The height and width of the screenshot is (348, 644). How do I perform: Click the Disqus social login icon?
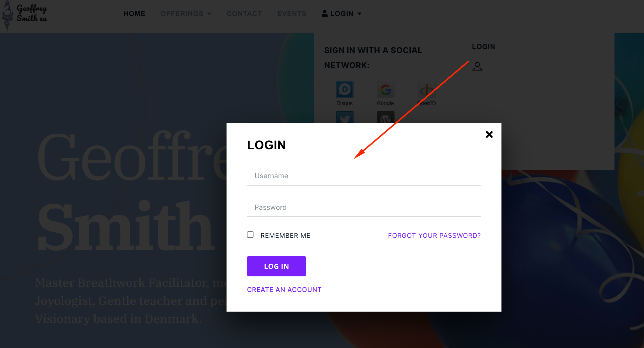[x=344, y=89]
